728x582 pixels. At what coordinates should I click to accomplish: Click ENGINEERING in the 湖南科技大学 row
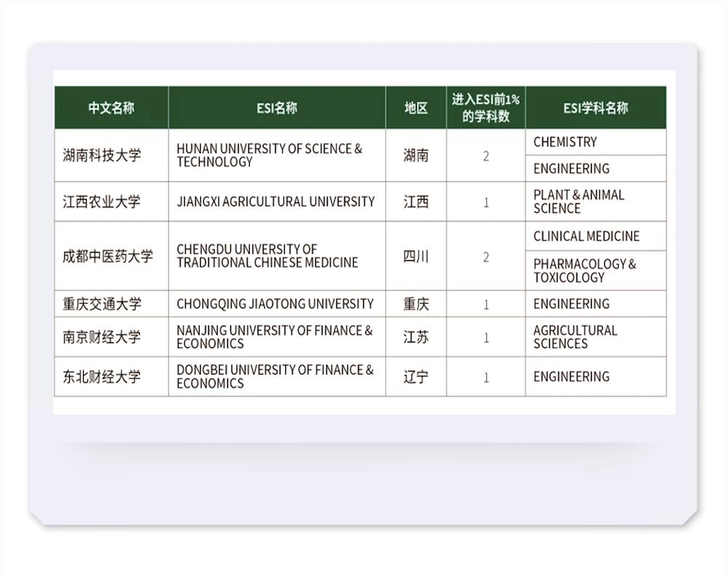[596, 168]
